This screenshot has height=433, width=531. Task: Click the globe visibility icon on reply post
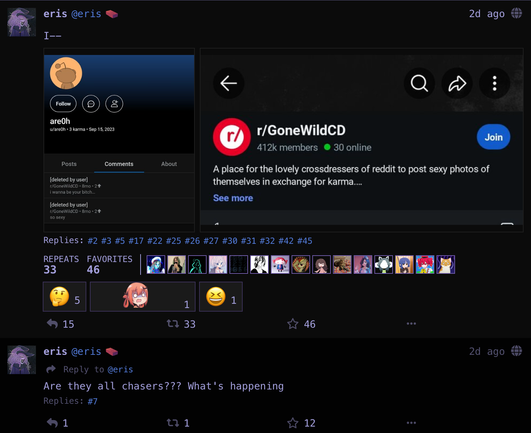click(516, 351)
